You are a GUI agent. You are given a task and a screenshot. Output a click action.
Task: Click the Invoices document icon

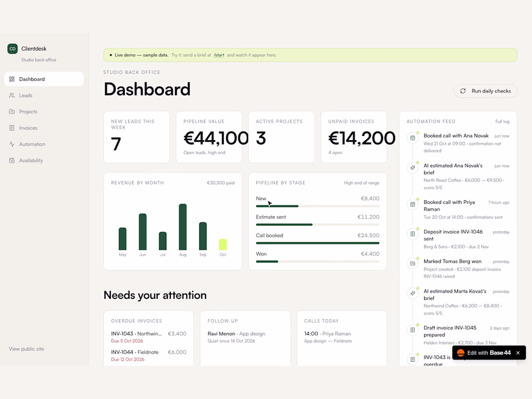12,128
